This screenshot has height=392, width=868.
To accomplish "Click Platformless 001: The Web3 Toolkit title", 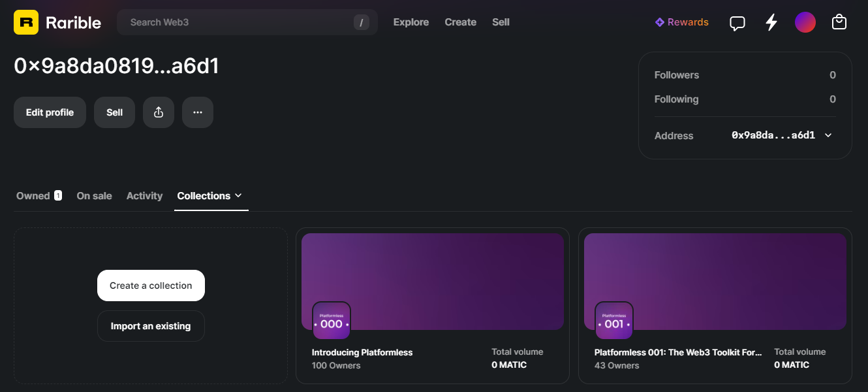I will (x=678, y=352).
